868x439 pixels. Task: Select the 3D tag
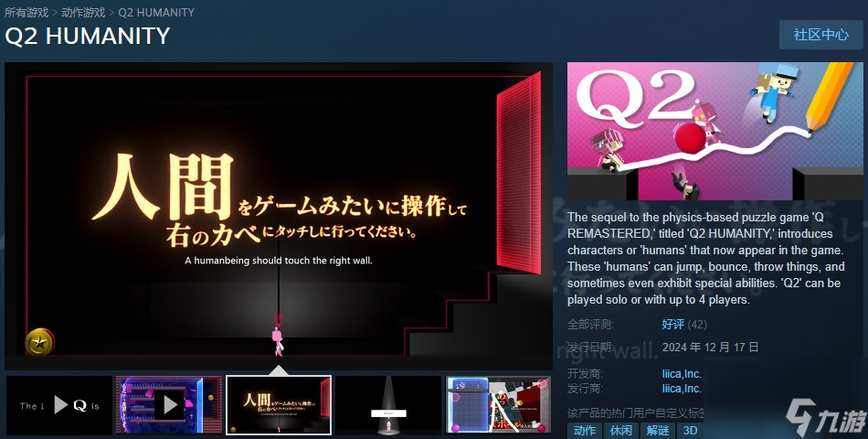tap(691, 431)
